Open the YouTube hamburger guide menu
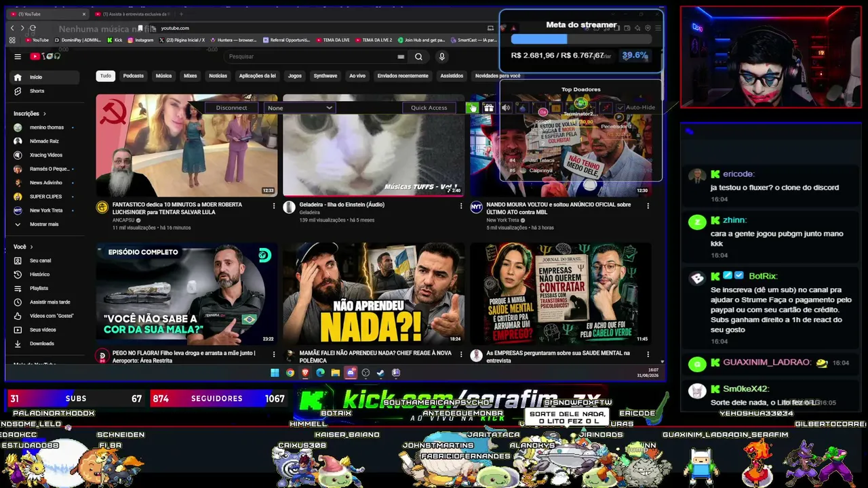Screen dimensions: 868x488 click(18, 57)
